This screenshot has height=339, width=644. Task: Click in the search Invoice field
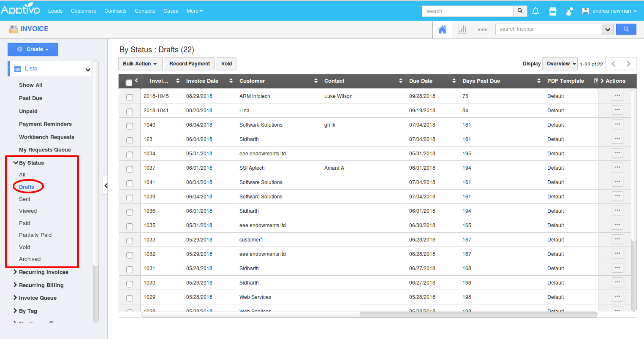(548, 29)
